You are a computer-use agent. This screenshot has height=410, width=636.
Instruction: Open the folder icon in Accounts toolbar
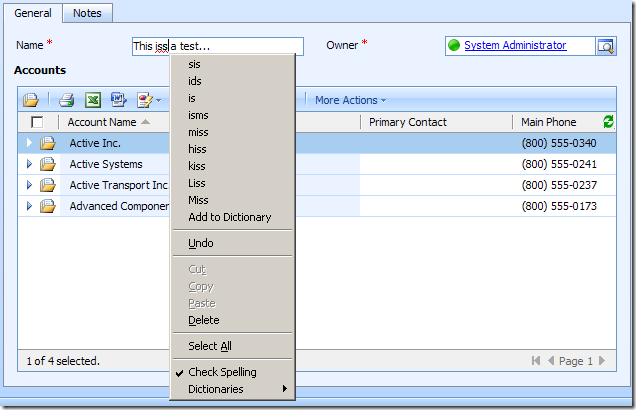[x=31, y=100]
